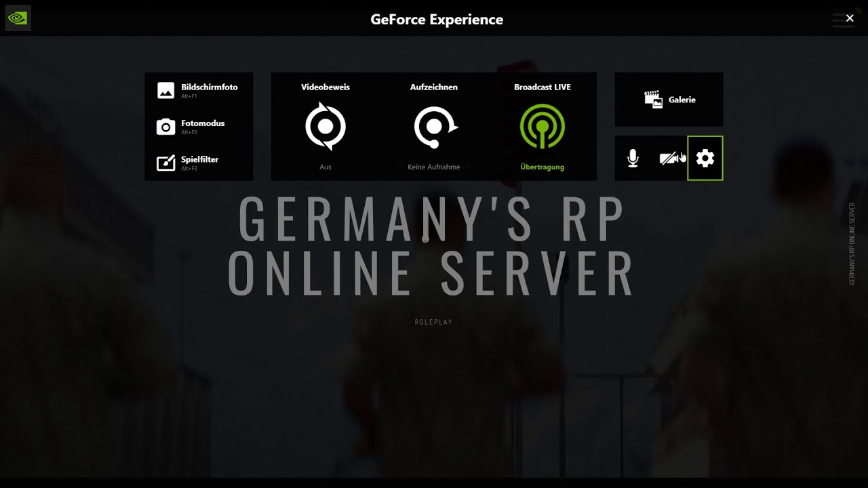Toggle the microphone
The image size is (868, 488).
point(633,159)
